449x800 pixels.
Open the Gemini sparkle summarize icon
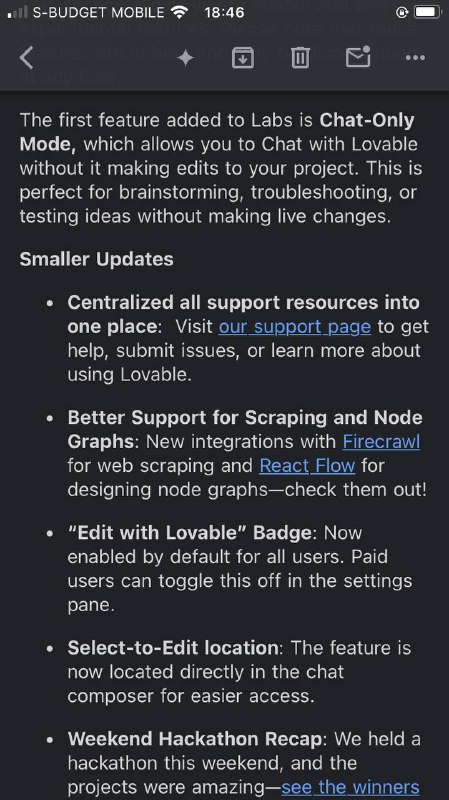point(185,58)
